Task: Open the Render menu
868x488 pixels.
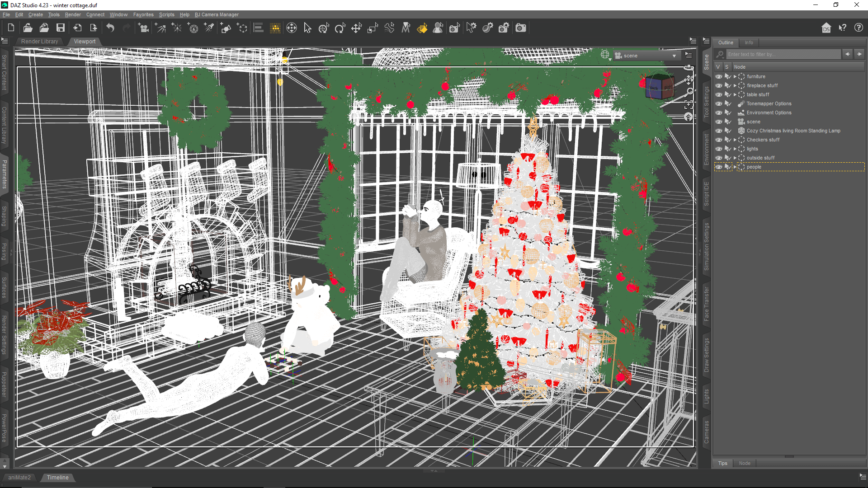Action: [x=73, y=14]
